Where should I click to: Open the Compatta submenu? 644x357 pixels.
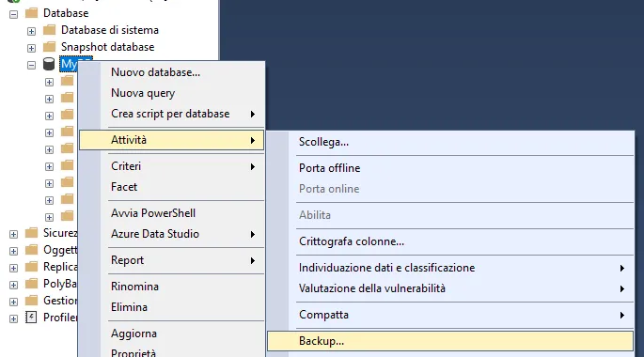pos(450,315)
